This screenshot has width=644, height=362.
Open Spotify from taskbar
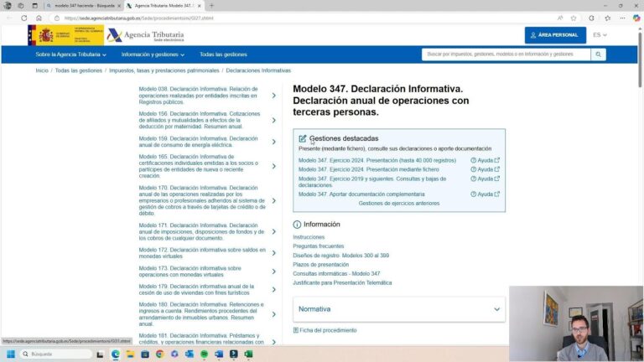[x=204, y=354]
